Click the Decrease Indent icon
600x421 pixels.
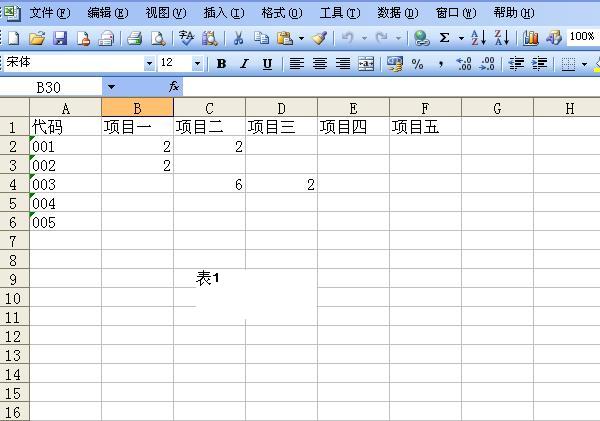coord(516,64)
